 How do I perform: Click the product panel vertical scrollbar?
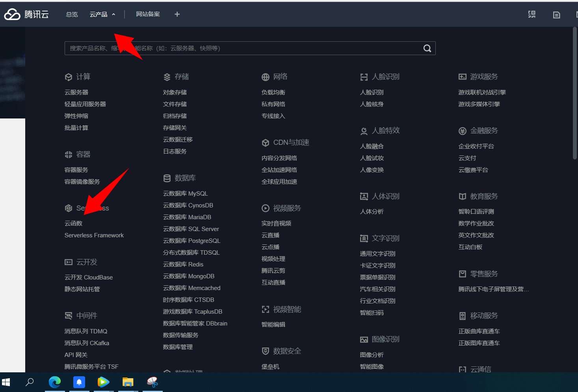click(x=574, y=93)
